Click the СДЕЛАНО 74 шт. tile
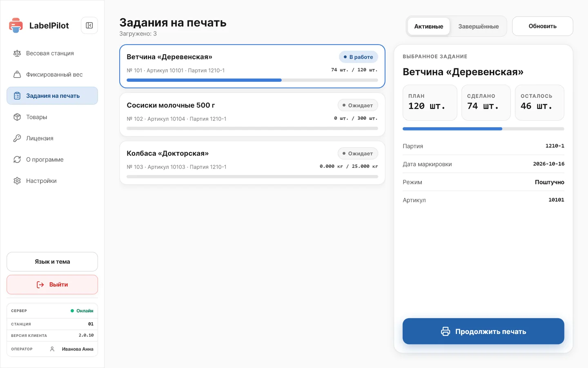 click(x=486, y=103)
